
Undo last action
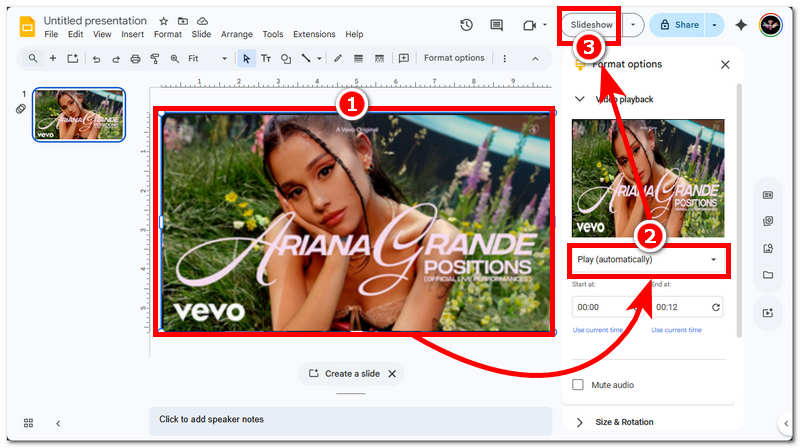coord(96,59)
